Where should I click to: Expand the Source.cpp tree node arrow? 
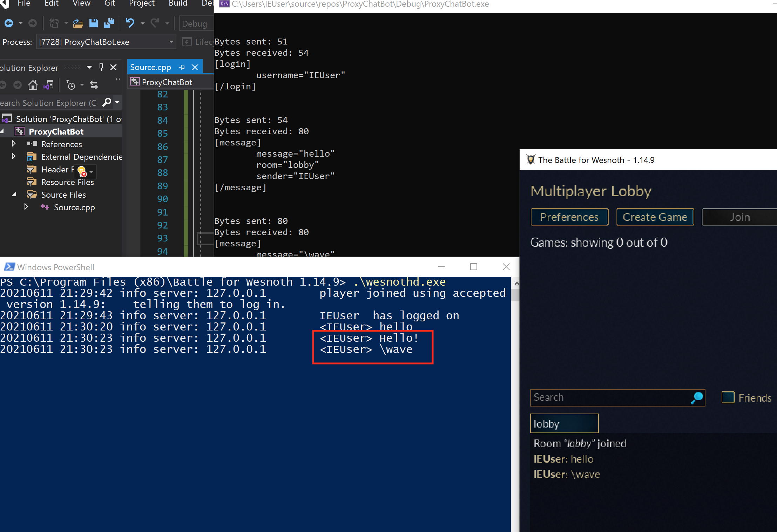tap(26, 207)
